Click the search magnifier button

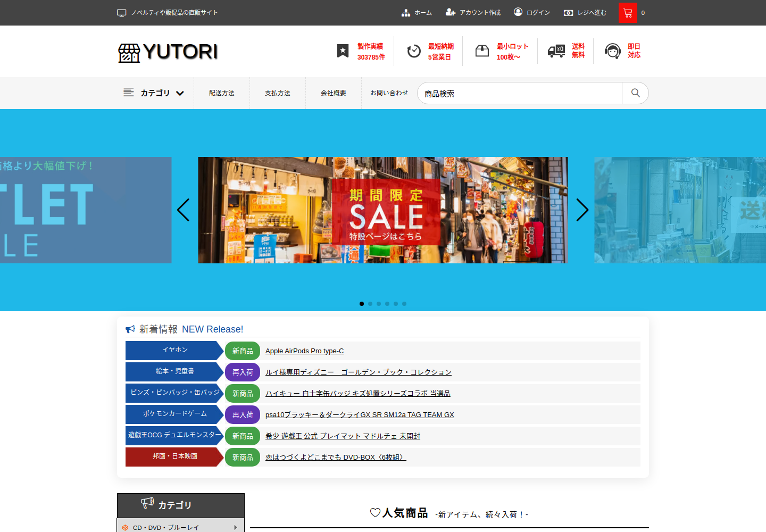tap(635, 93)
